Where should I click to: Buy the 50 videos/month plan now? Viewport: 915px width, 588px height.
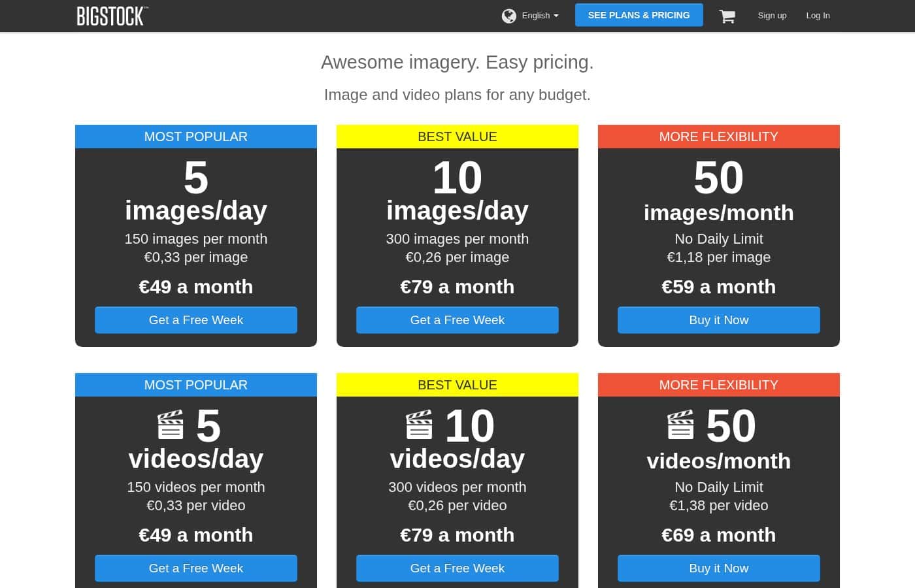click(719, 568)
